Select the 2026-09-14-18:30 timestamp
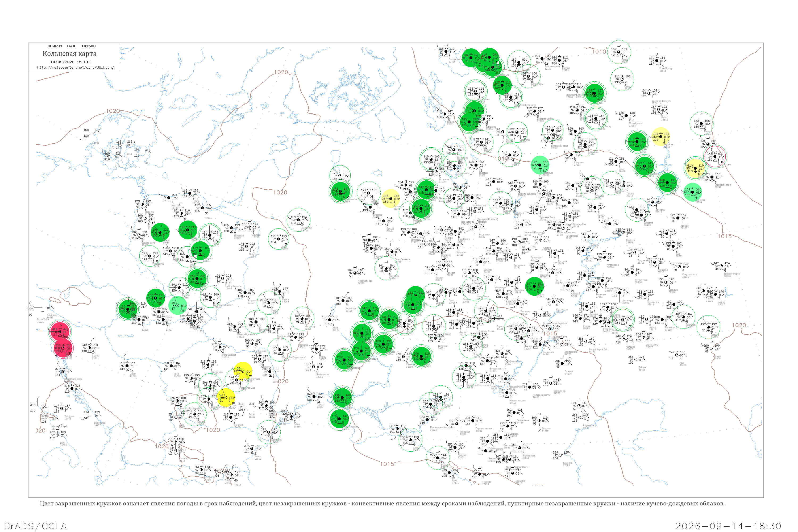 point(728,526)
